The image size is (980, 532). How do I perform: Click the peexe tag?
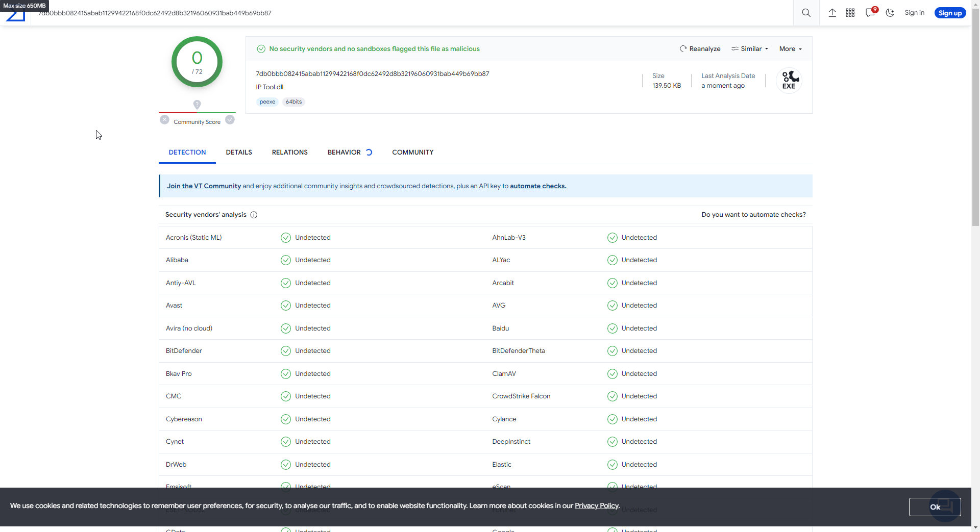pos(267,102)
